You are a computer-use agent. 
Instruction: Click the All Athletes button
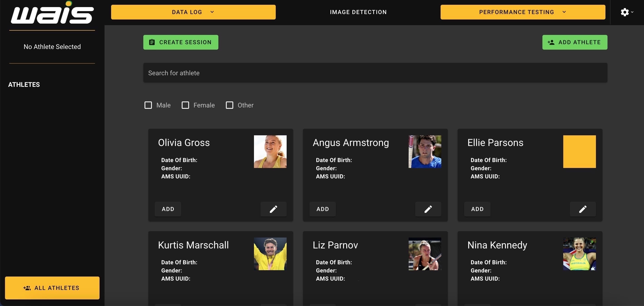click(x=52, y=288)
